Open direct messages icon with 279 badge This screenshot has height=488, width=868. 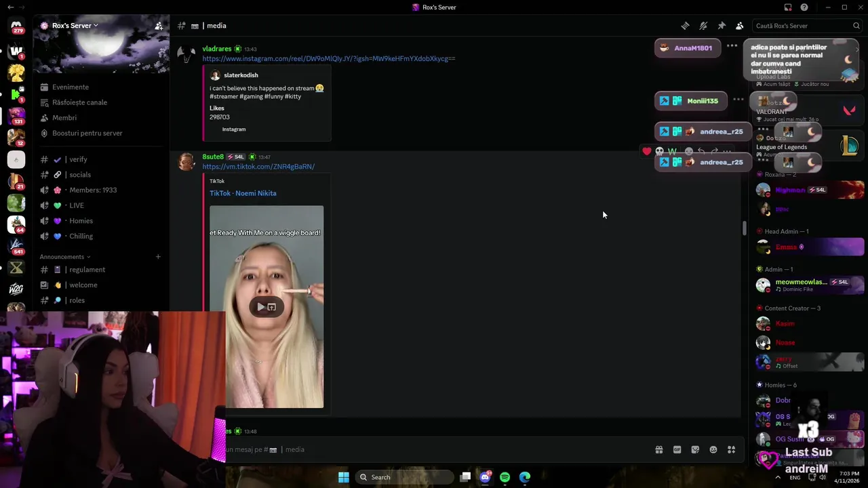coord(16,26)
